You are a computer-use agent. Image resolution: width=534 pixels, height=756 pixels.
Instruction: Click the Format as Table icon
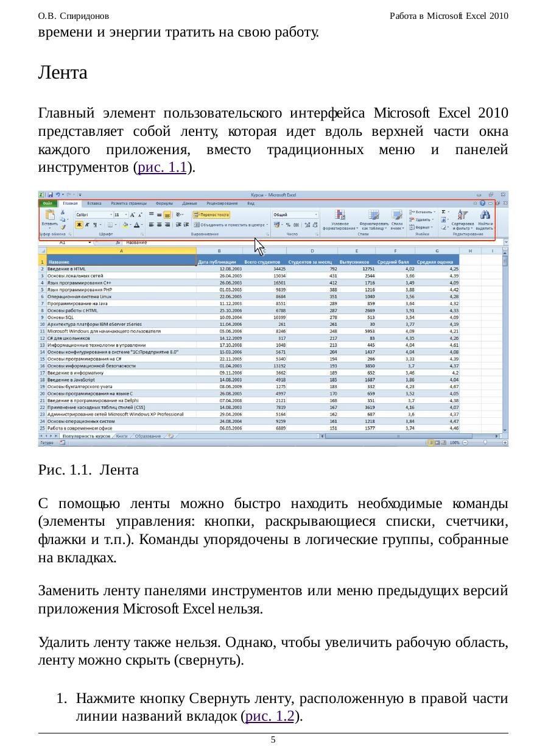(374, 215)
